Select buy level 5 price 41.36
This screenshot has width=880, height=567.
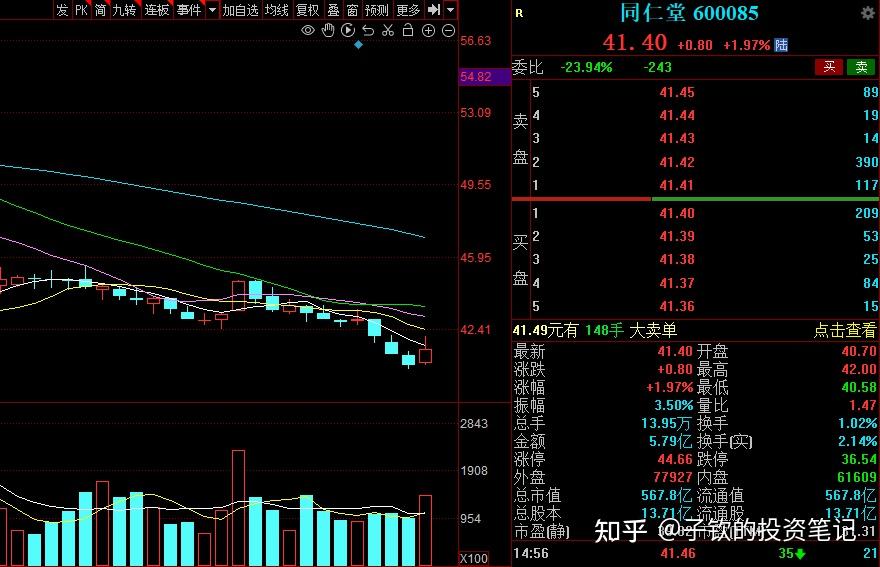tap(677, 307)
